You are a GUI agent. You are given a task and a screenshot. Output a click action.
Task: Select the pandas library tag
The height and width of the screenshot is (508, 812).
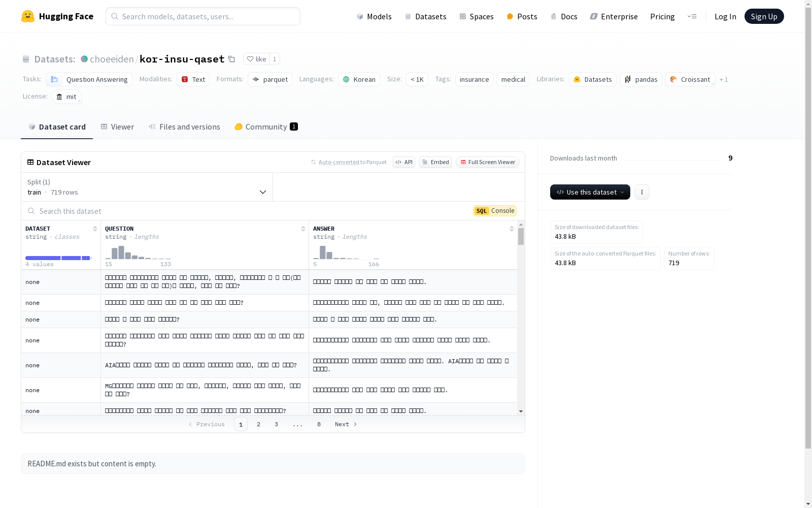641,79
